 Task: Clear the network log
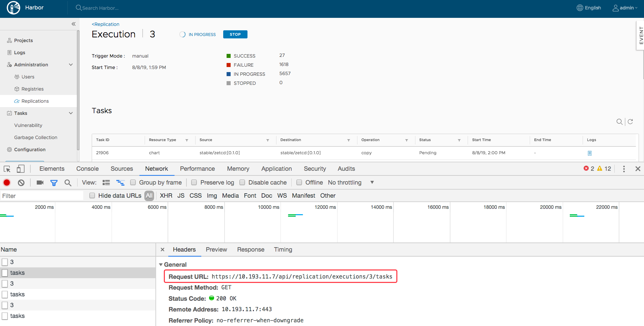[x=21, y=183]
